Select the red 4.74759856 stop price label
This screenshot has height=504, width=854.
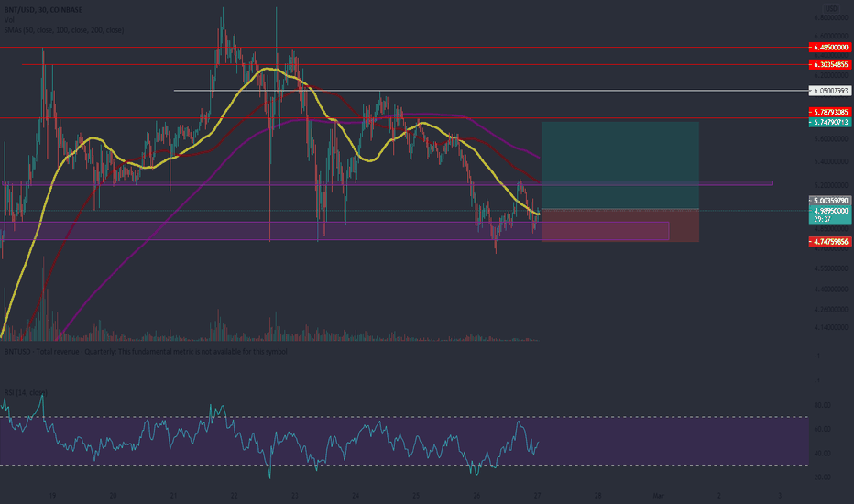(x=830, y=241)
